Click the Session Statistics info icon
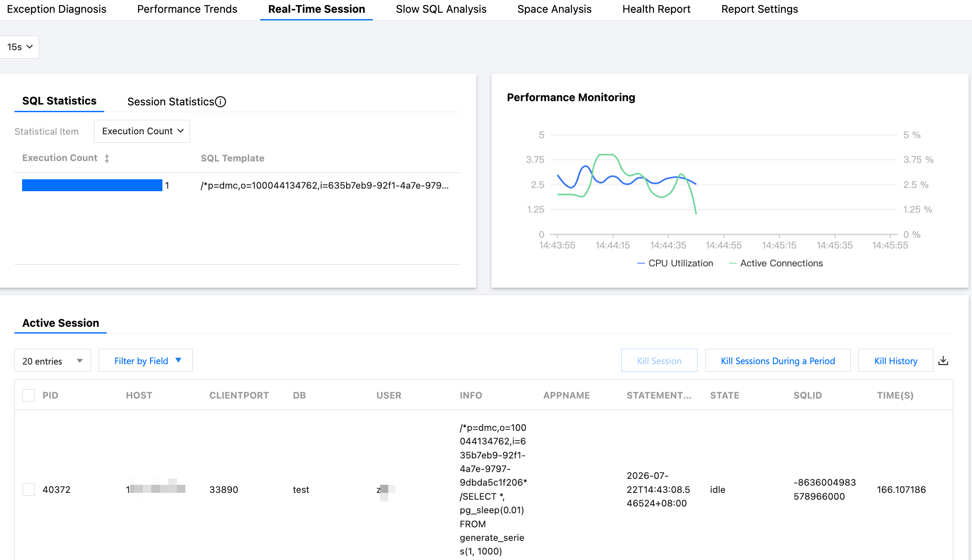 (220, 102)
